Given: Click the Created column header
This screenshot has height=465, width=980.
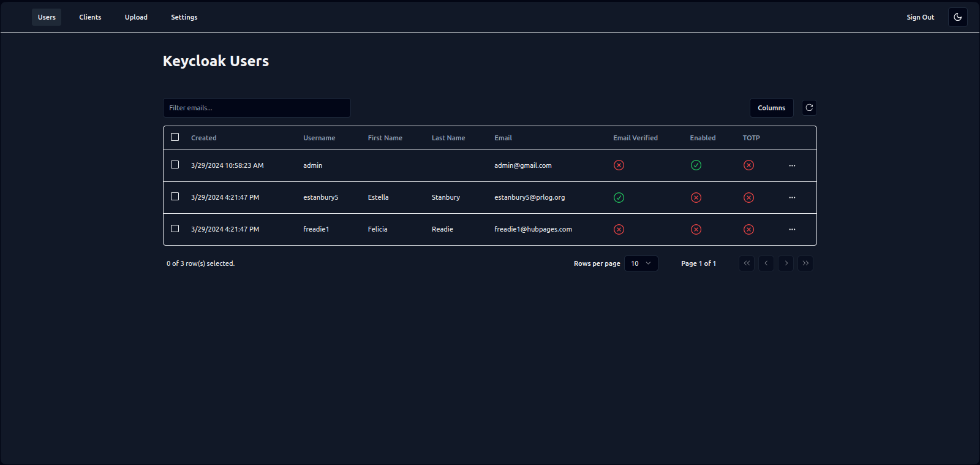Looking at the screenshot, I should click(x=204, y=138).
